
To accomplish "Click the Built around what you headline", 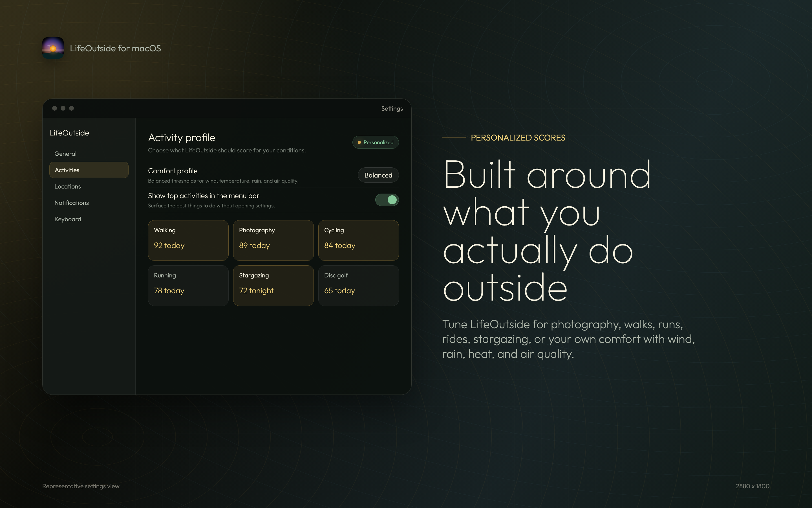I will [547, 231].
